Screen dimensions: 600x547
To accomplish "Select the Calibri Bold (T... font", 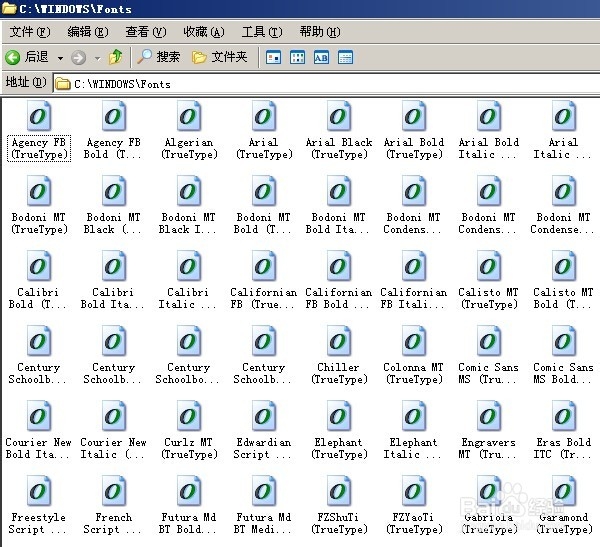I will pyautogui.click(x=38, y=280).
